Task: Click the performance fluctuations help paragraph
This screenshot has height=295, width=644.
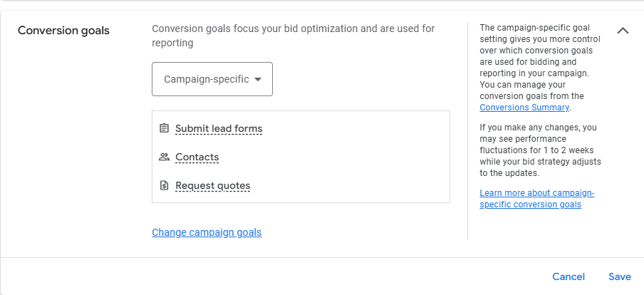Action: pos(540,150)
